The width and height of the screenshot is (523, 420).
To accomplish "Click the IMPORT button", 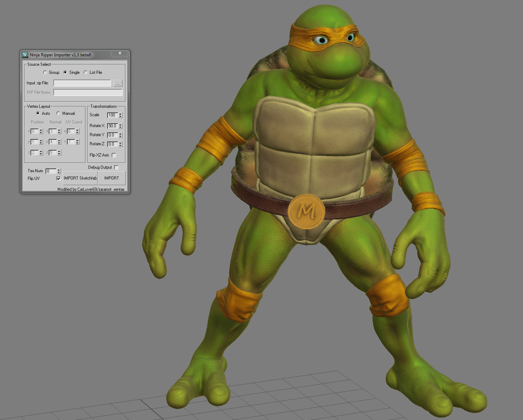I will 111,178.
